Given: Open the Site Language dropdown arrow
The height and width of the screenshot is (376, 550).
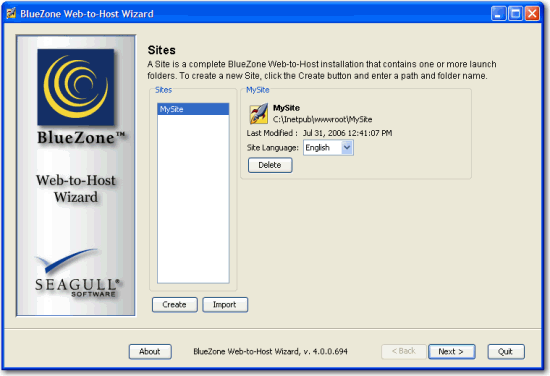Looking at the screenshot, I should point(347,148).
